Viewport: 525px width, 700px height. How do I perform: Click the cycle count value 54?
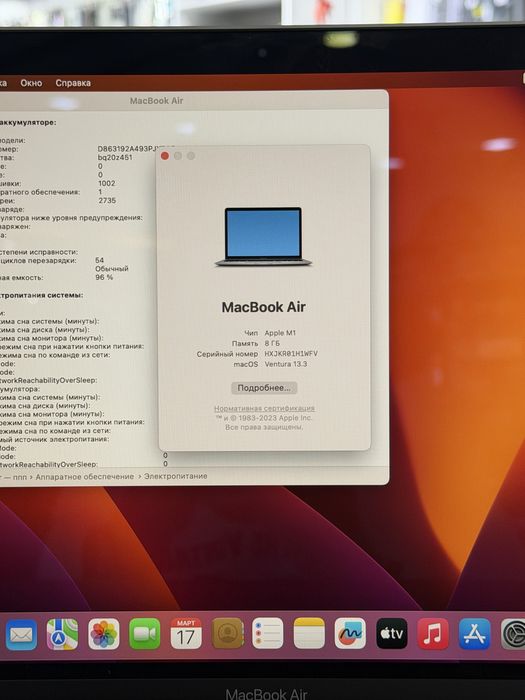(100, 260)
